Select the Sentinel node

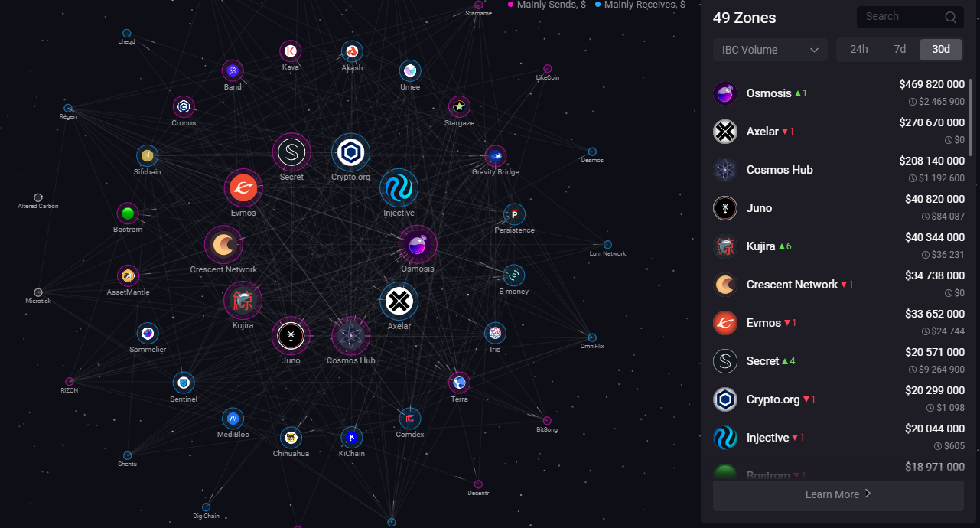pyautogui.click(x=184, y=383)
